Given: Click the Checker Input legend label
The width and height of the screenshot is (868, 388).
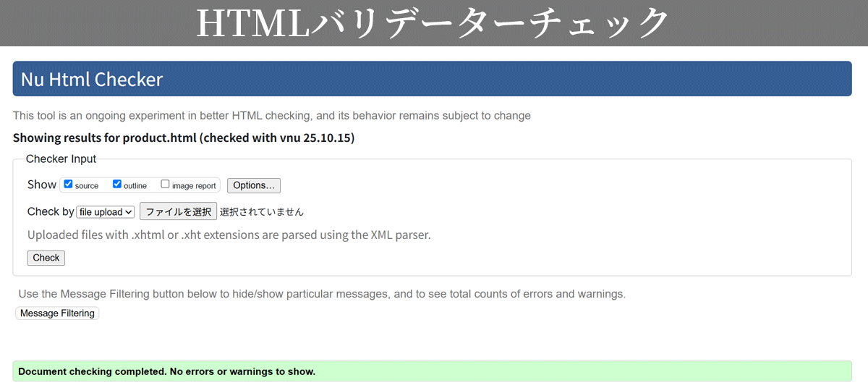Looking at the screenshot, I should 61,159.
